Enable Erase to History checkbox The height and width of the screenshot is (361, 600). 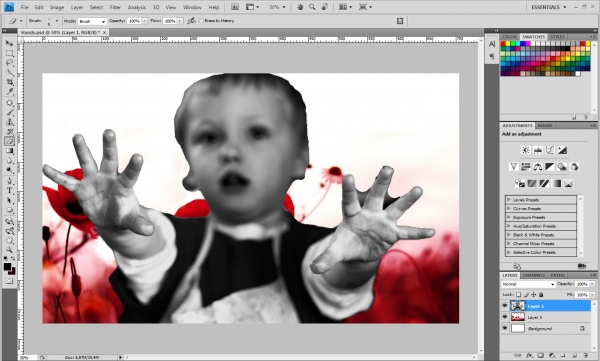[201, 21]
